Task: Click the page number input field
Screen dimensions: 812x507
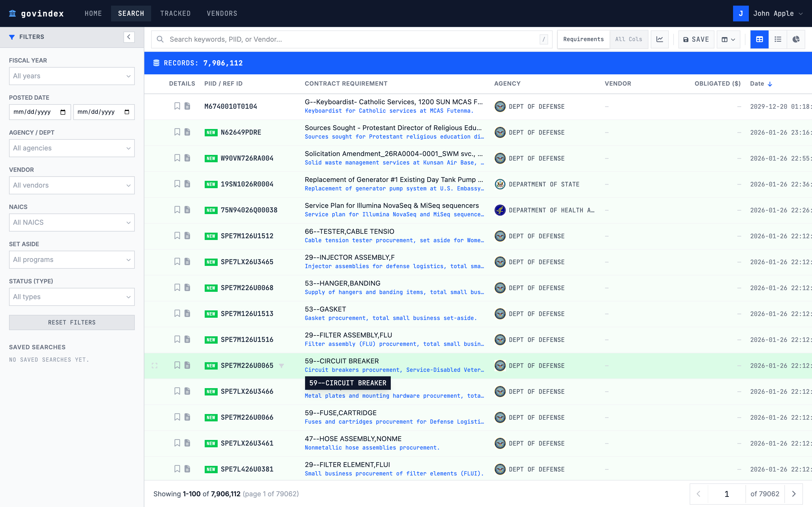Action: (x=727, y=493)
